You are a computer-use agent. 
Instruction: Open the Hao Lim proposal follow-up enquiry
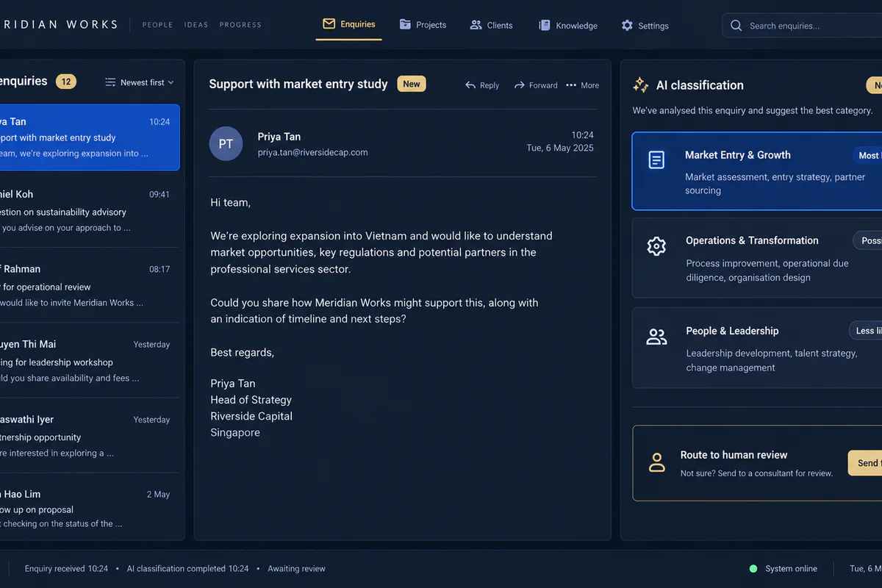(90, 508)
